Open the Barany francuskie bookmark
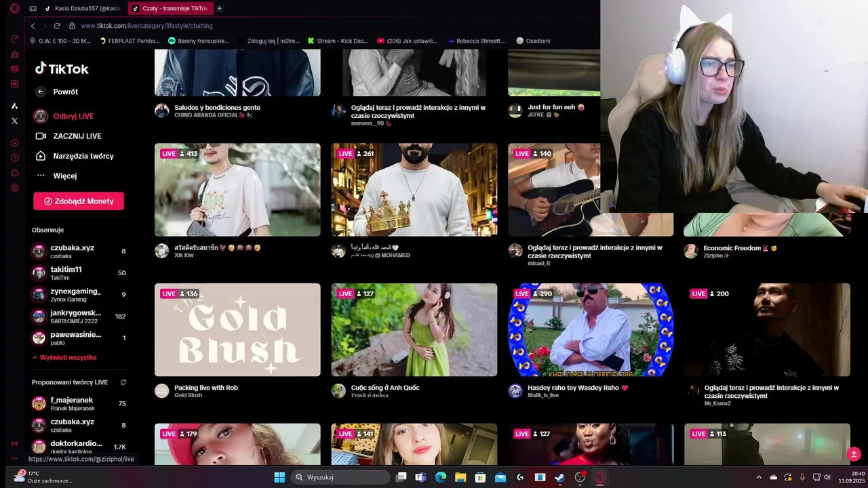The width and height of the screenshot is (868, 488). (199, 41)
